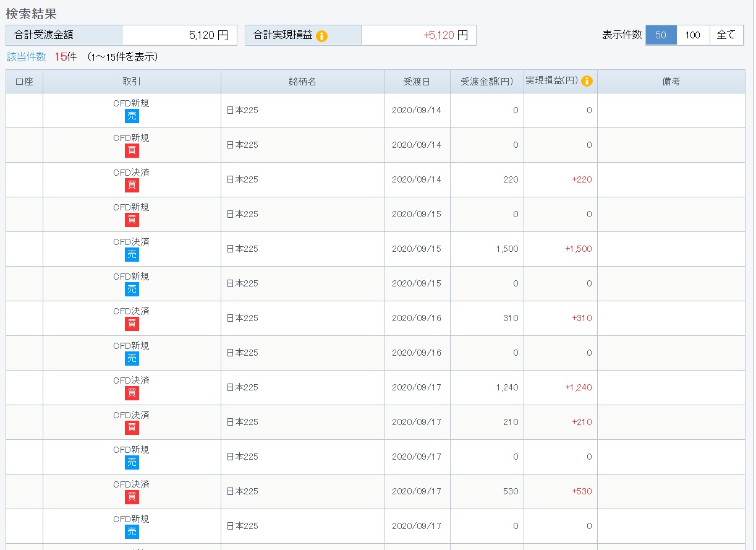Set display count to 100
Image resolution: width=756 pixels, height=550 pixels.
pos(693,35)
